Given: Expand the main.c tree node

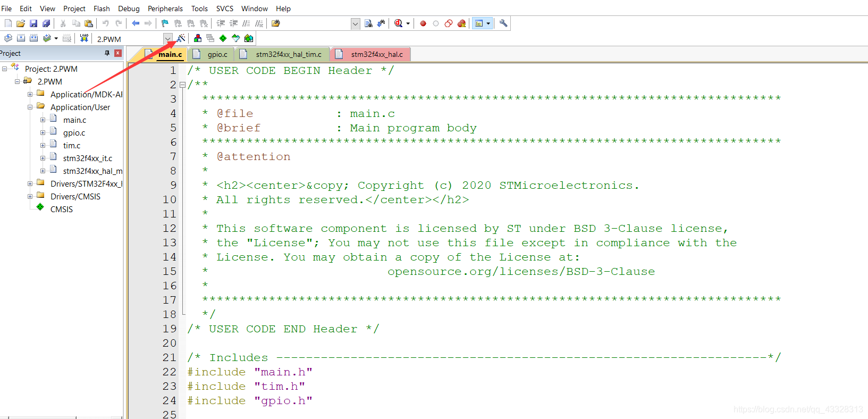Looking at the screenshot, I should pyautogui.click(x=43, y=120).
